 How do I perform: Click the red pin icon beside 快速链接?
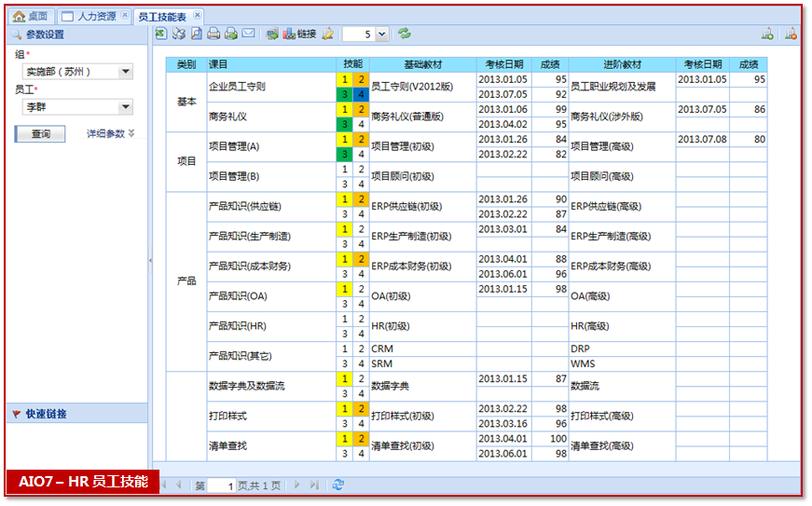click(17, 414)
